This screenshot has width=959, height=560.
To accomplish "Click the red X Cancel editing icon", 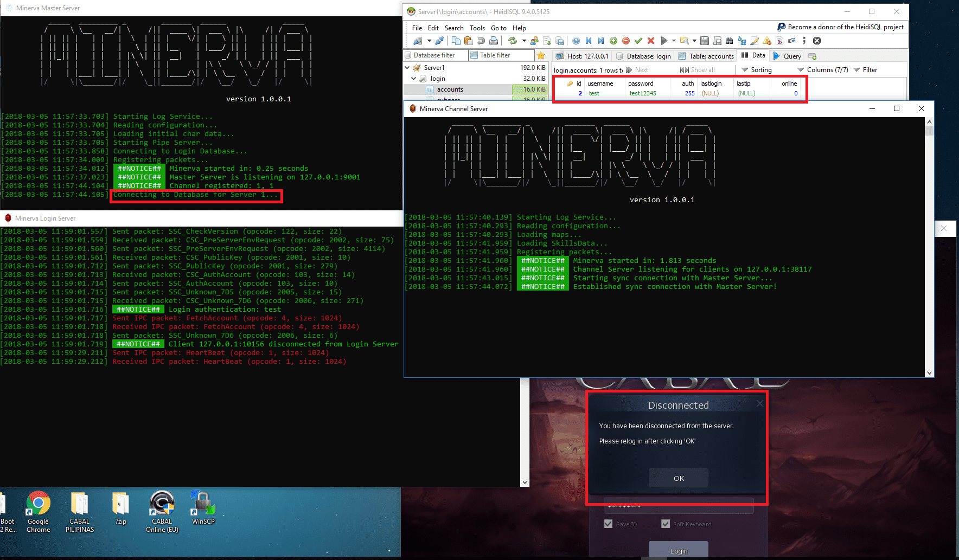I will (x=651, y=41).
